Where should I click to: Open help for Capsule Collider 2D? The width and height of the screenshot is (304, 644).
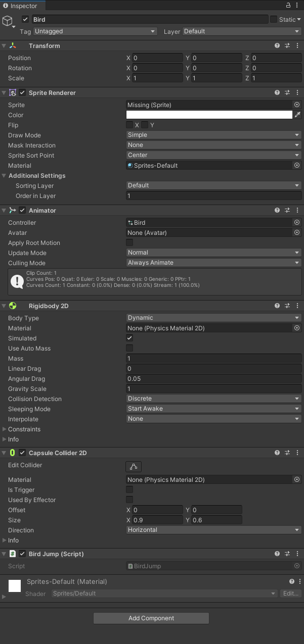(x=277, y=453)
